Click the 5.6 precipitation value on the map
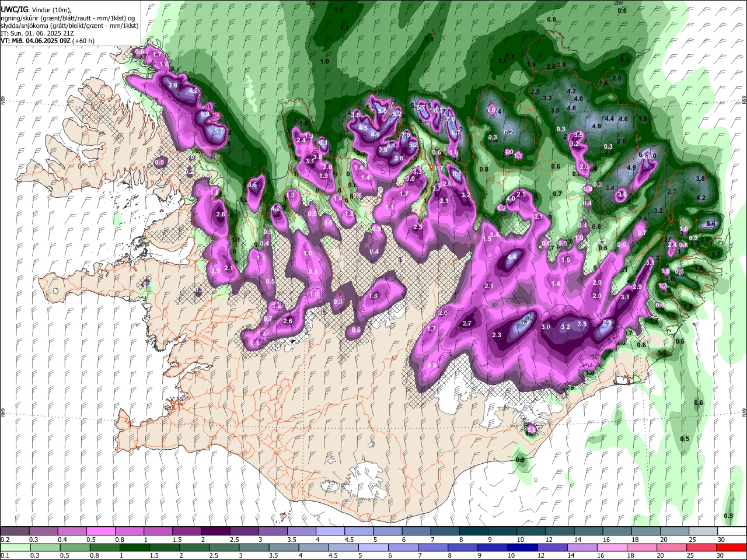 [382, 110]
